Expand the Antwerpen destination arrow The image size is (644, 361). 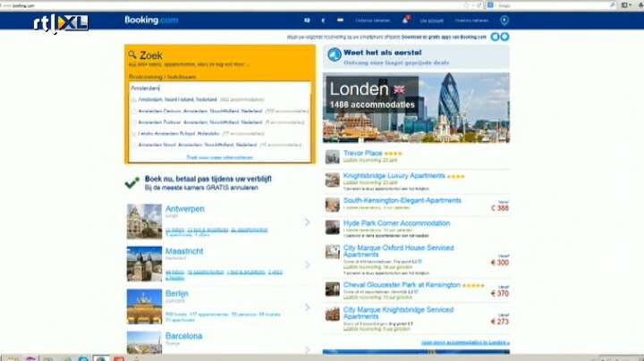click(x=307, y=222)
